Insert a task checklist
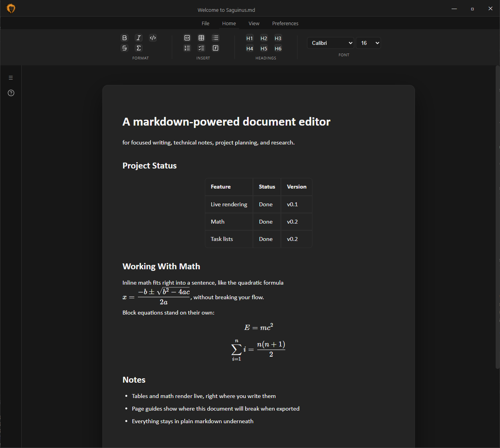 (201, 48)
